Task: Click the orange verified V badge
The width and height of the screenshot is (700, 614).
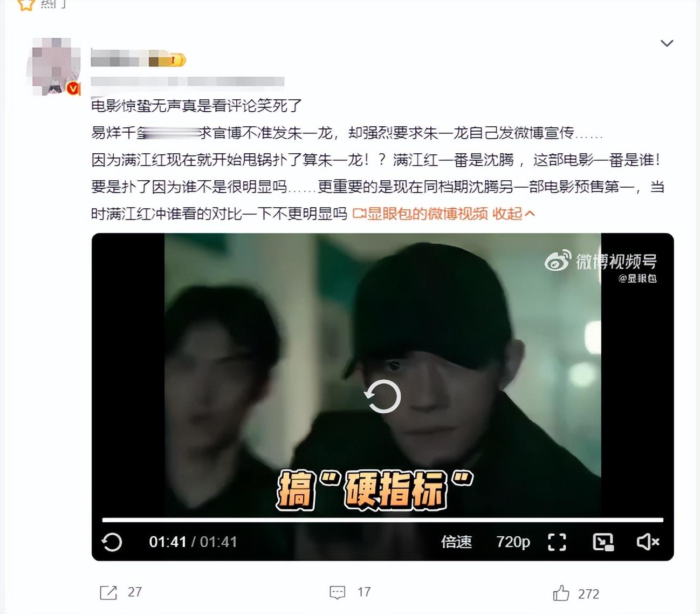Action: (x=72, y=88)
